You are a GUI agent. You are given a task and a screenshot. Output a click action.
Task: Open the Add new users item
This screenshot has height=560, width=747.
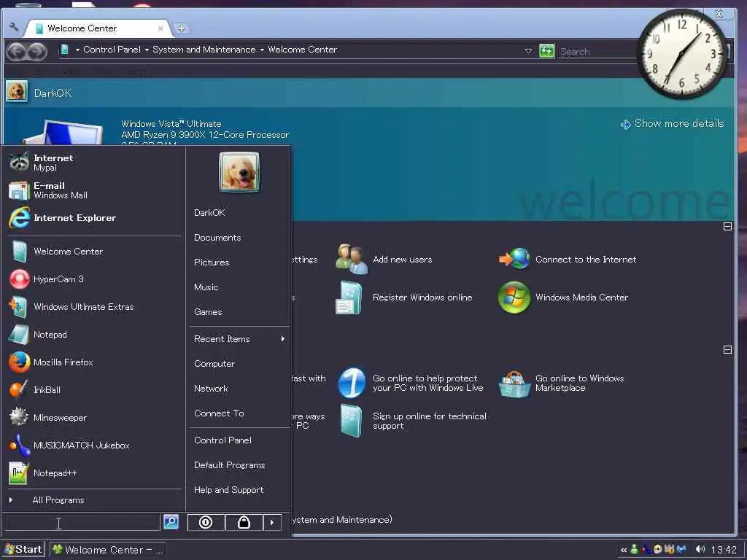[x=384, y=260]
